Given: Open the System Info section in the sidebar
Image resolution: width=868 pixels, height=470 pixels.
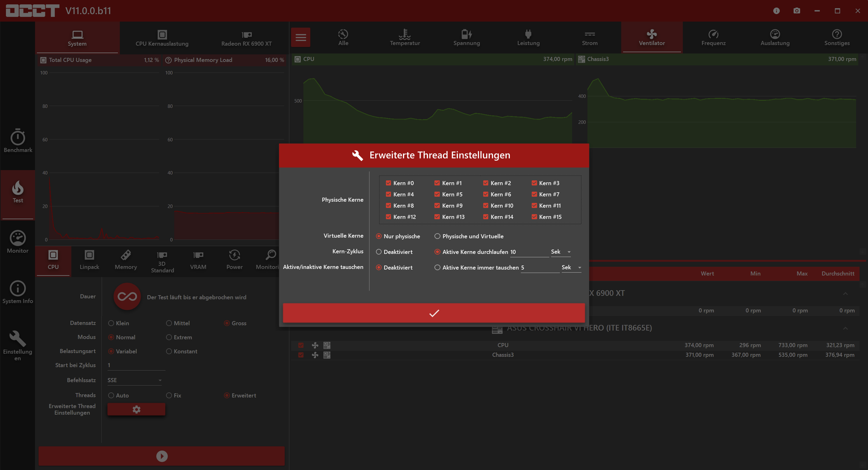Looking at the screenshot, I should [18, 292].
